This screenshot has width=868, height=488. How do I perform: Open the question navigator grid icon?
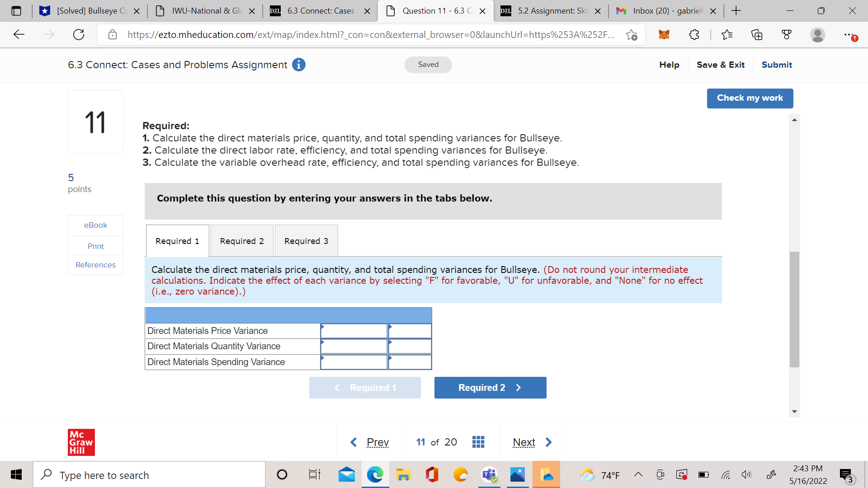pos(478,442)
